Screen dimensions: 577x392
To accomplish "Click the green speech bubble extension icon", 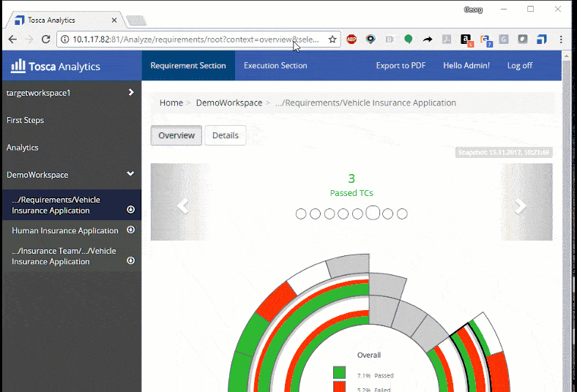I will pos(408,39).
